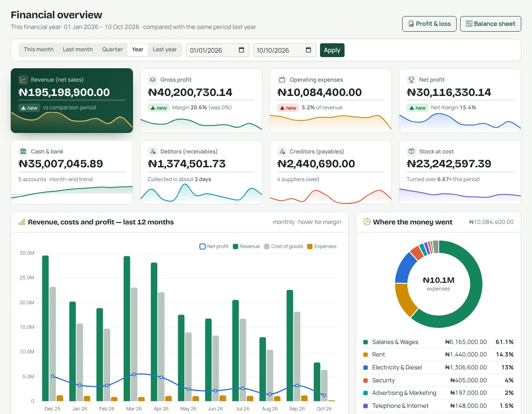Click the Gross profit value ₦40,200,730.14

click(x=190, y=92)
